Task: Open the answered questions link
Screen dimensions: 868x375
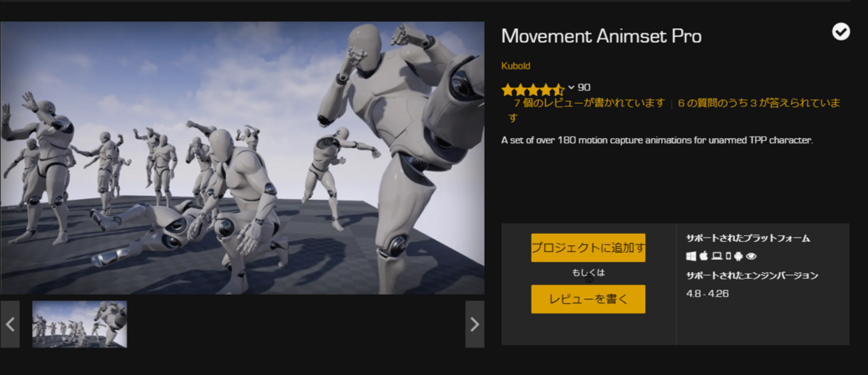Action: tap(674, 110)
